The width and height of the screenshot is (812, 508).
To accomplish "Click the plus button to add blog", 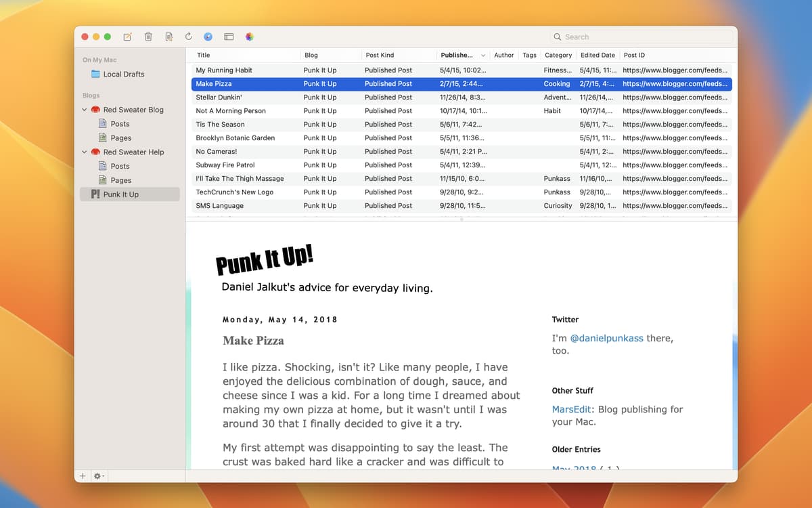I will (x=83, y=476).
